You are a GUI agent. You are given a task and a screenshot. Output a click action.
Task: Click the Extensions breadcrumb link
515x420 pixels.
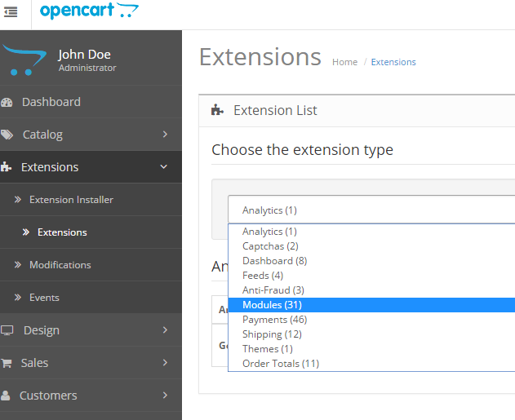point(393,62)
